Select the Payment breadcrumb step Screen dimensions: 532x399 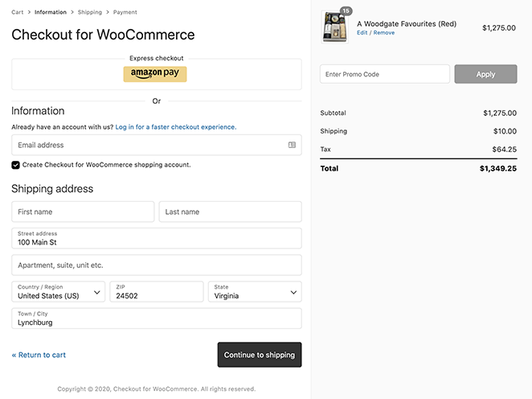tap(125, 13)
